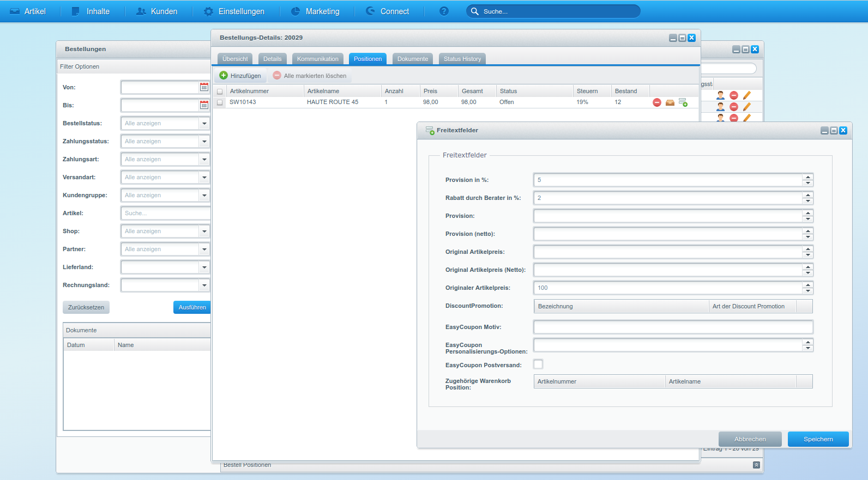The width and height of the screenshot is (868, 480).
Task: Click the help question mark icon
Action: point(444,11)
